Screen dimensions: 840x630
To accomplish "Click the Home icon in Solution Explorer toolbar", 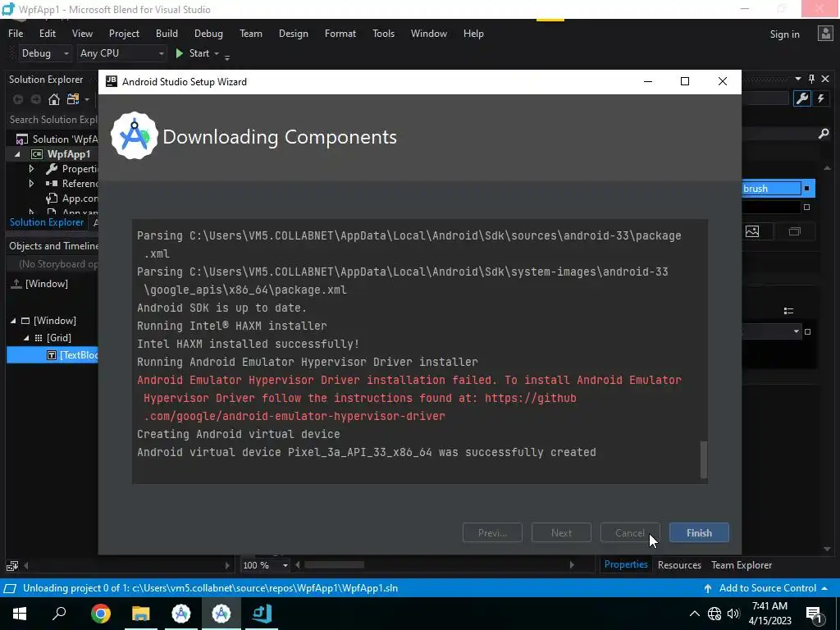I will 53,99.
